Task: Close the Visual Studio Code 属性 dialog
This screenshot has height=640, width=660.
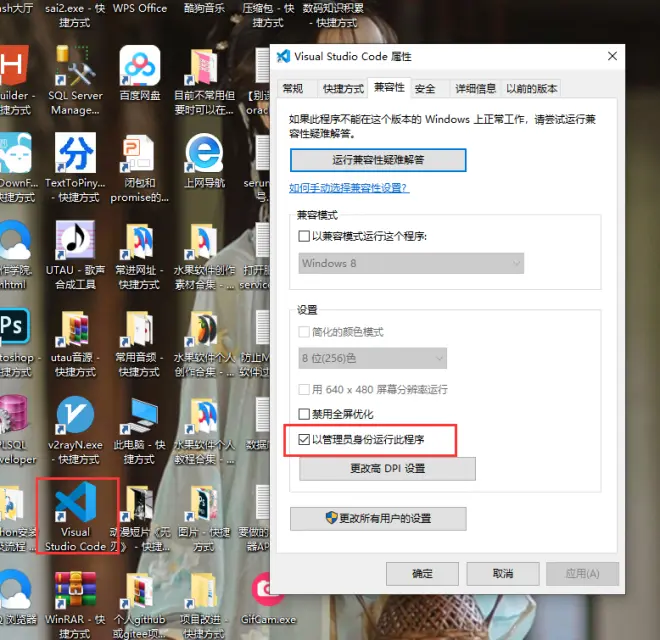Action: pyautogui.click(x=612, y=56)
